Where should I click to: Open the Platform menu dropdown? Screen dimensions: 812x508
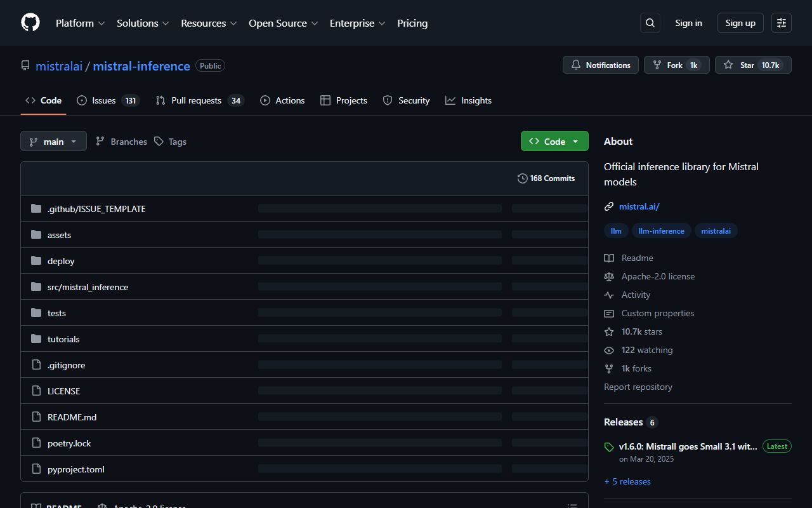[x=79, y=23]
